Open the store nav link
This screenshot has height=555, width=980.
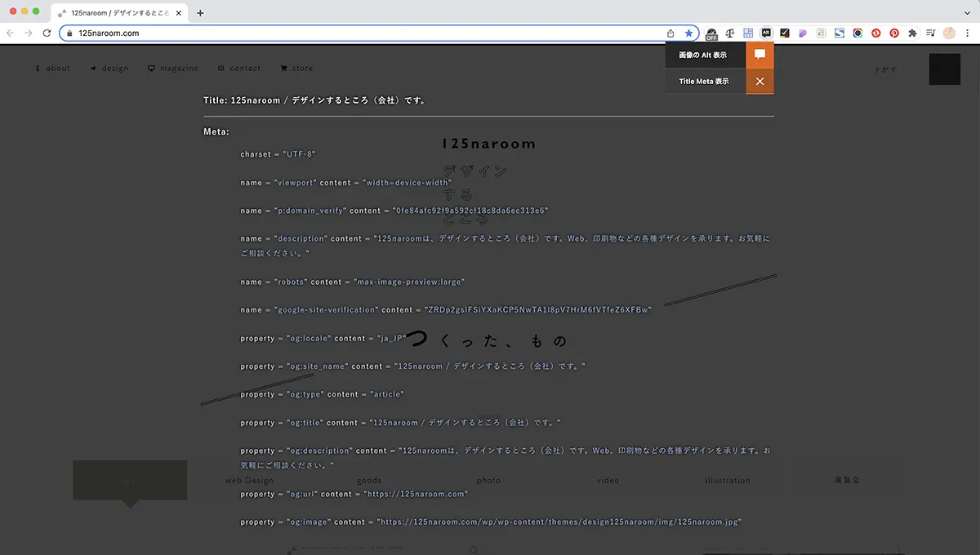pos(296,69)
